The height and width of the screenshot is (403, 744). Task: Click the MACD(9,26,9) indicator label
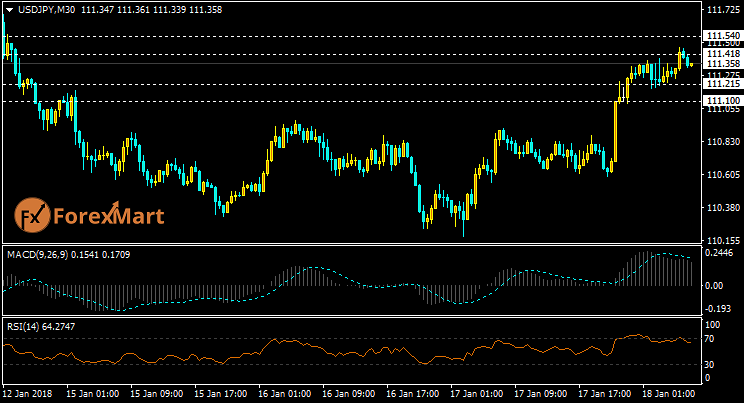click(37, 256)
